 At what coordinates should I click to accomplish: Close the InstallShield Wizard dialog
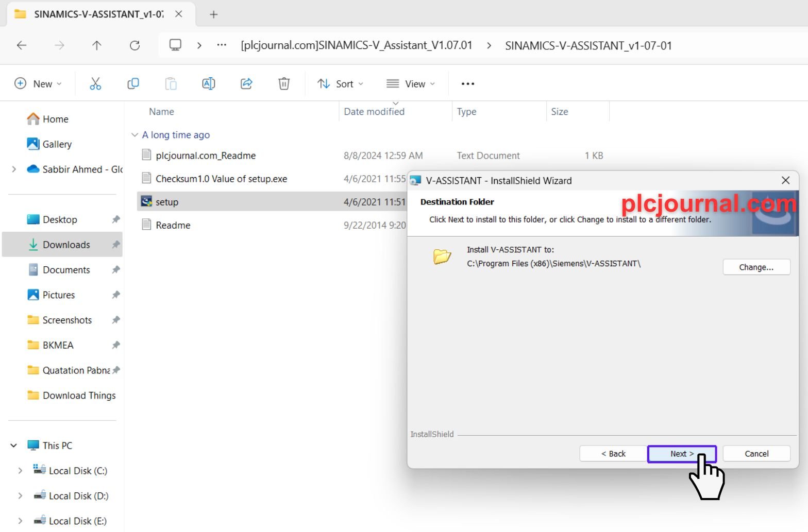pos(785,180)
